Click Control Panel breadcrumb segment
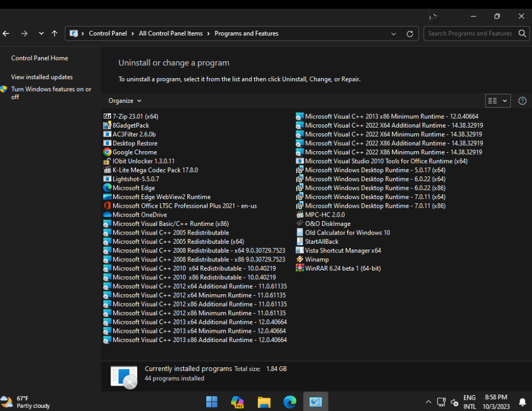The height and width of the screenshot is (411, 532). click(x=108, y=33)
